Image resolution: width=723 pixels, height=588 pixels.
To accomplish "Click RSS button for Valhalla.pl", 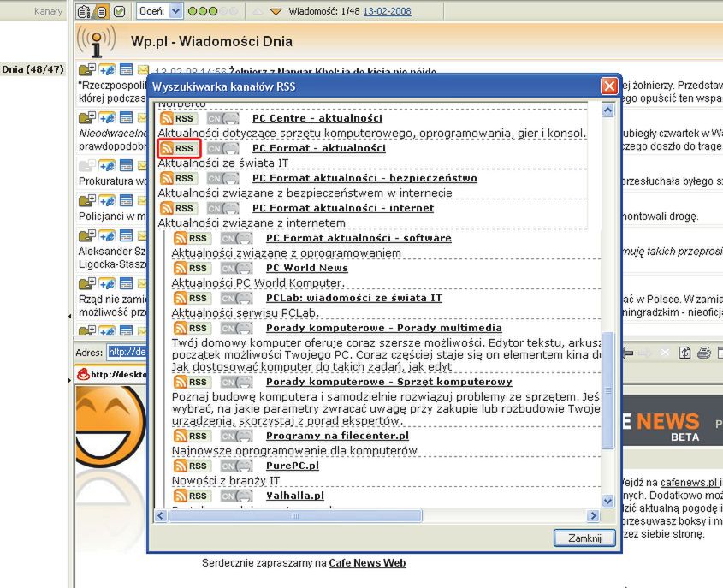I will click(x=193, y=496).
